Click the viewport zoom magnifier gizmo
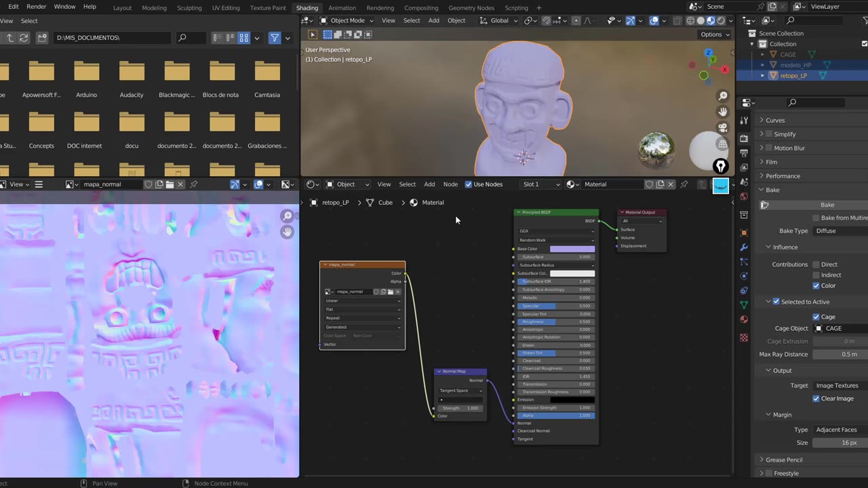Image resolution: width=868 pixels, height=488 pixels. (x=723, y=96)
